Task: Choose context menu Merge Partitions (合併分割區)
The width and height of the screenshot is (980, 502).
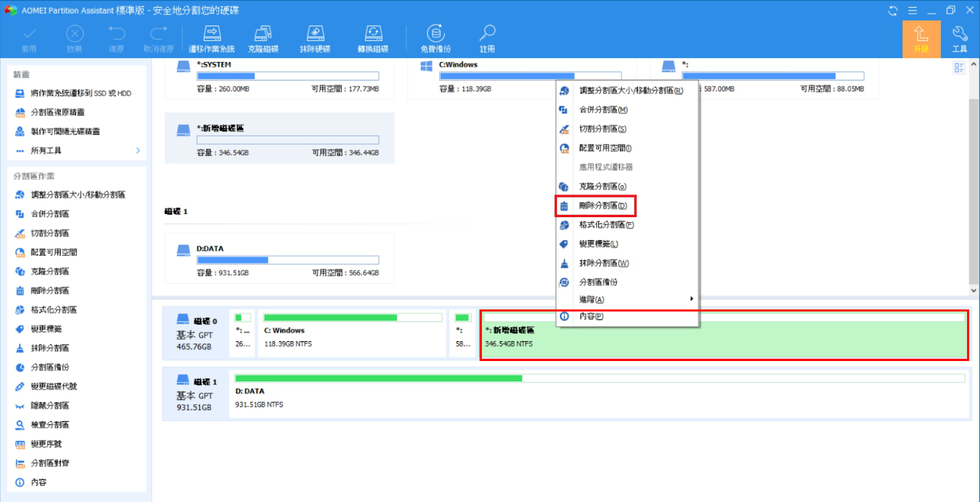Action: coord(627,110)
